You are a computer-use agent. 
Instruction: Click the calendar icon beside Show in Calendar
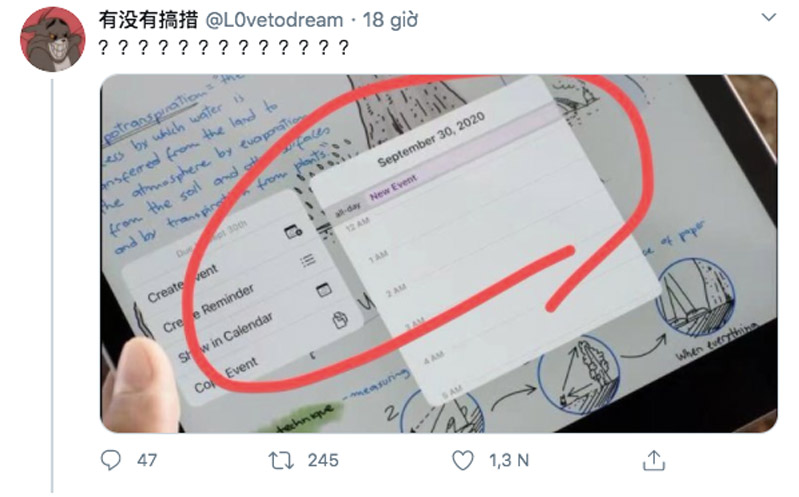[x=324, y=290]
